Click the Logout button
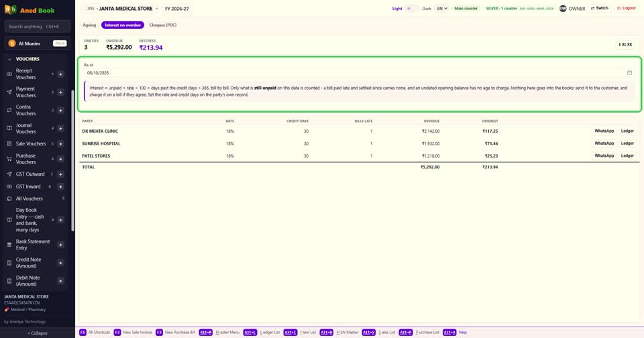The height and width of the screenshot is (338, 644). point(627,8)
